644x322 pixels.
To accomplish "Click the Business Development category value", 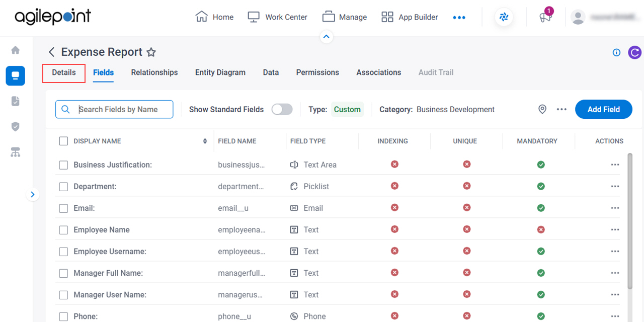I will click(x=455, y=109).
